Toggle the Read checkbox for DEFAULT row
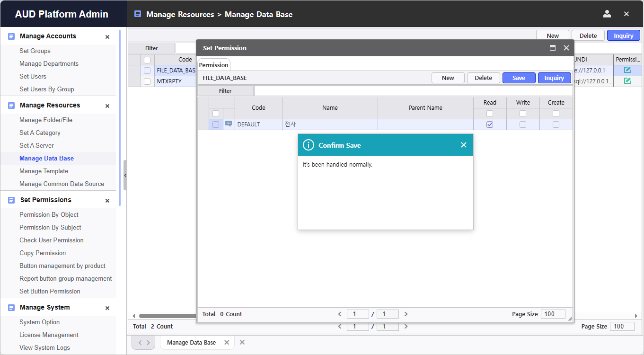The height and width of the screenshot is (355, 644). pyautogui.click(x=490, y=124)
